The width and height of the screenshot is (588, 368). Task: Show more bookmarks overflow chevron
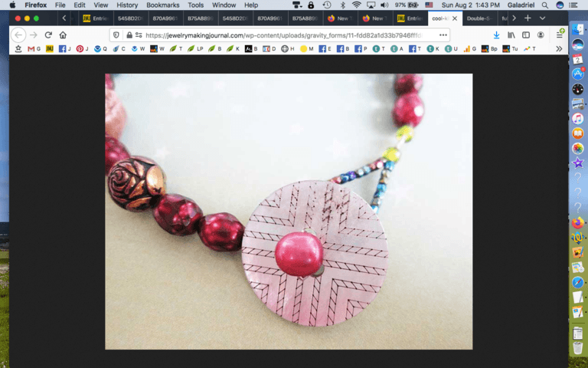(x=559, y=49)
